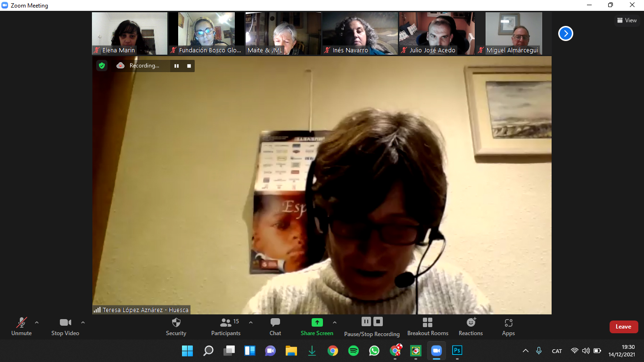Open the Reactions menu
Screen dimensions: 644x362
point(471,327)
